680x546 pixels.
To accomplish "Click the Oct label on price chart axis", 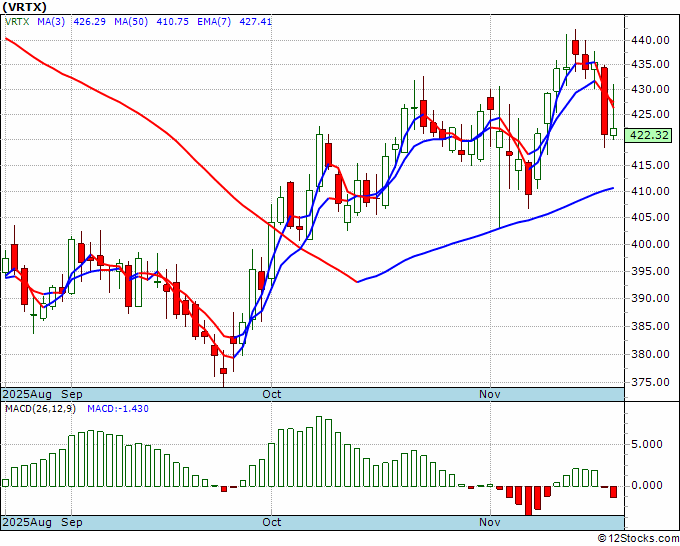I will point(272,394).
